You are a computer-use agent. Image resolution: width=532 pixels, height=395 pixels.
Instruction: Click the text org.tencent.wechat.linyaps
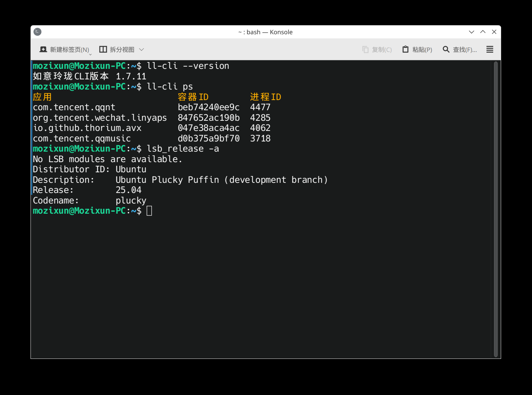click(x=100, y=118)
